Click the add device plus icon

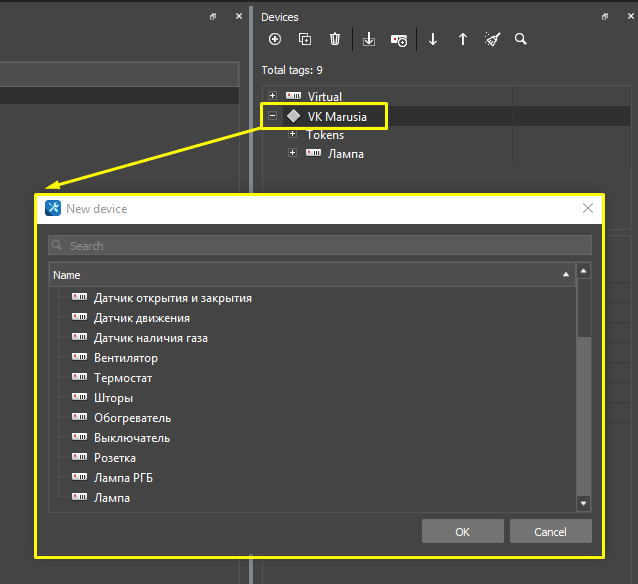[275, 39]
